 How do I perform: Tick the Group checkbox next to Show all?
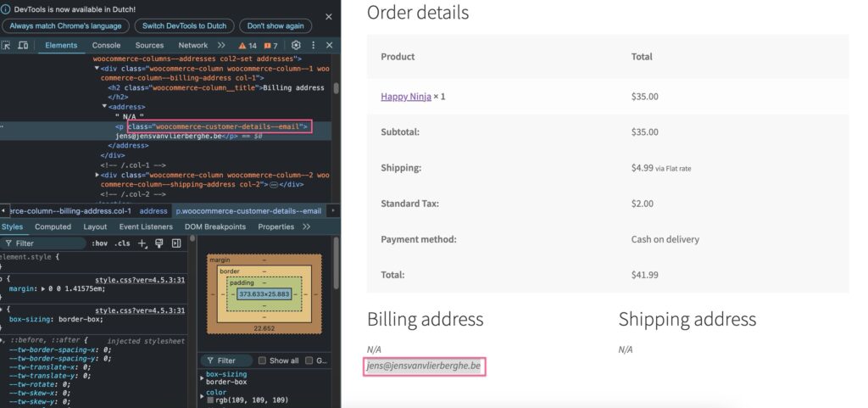click(x=309, y=360)
